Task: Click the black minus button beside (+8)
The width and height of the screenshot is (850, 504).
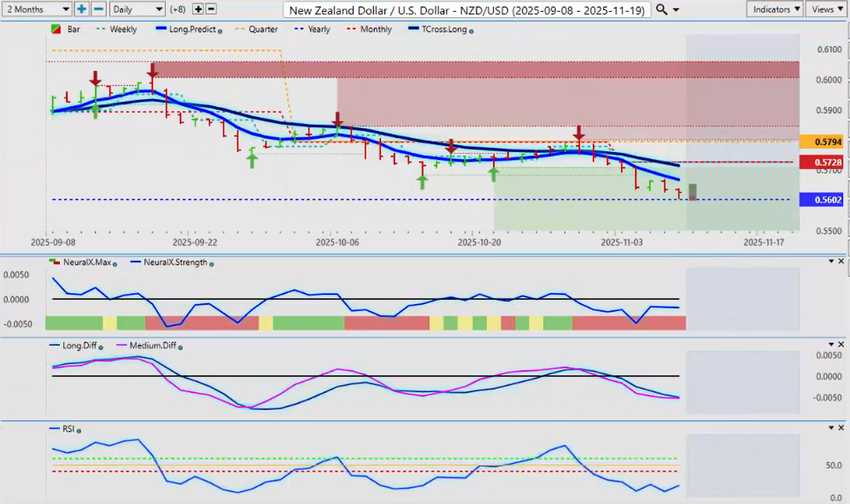Action: (211, 9)
